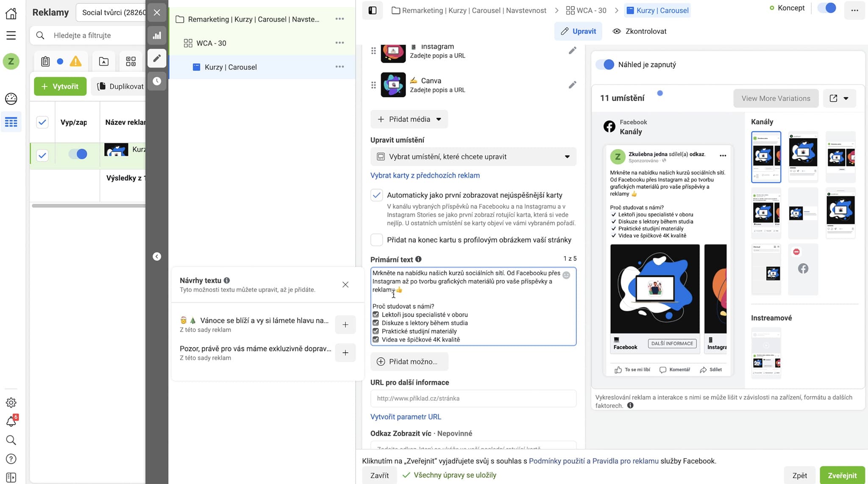Open the Social tvůrci account selector

pyautogui.click(x=111, y=13)
